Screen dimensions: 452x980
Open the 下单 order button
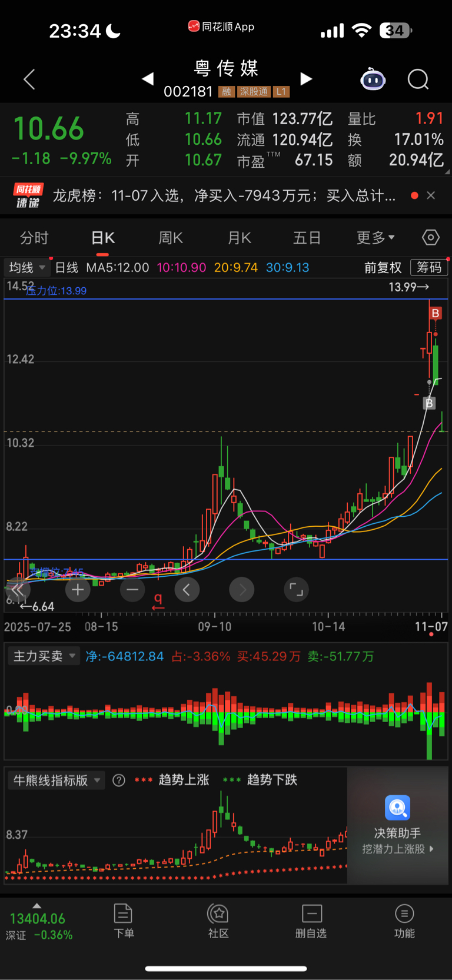tap(124, 921)
